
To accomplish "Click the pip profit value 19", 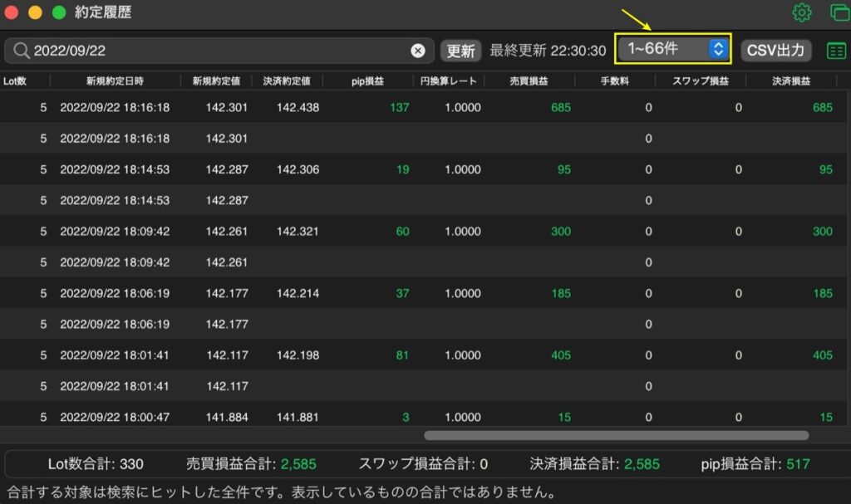I will (403, 169).
